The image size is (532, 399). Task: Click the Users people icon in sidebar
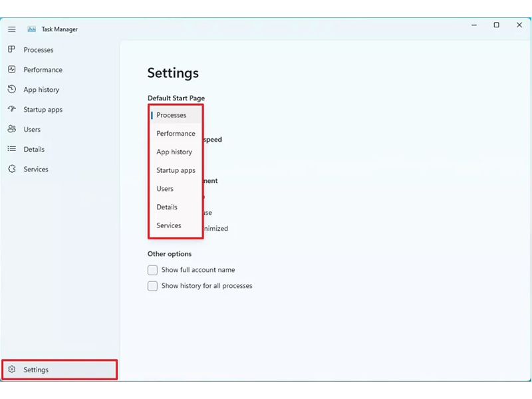(x=11, y=129)
